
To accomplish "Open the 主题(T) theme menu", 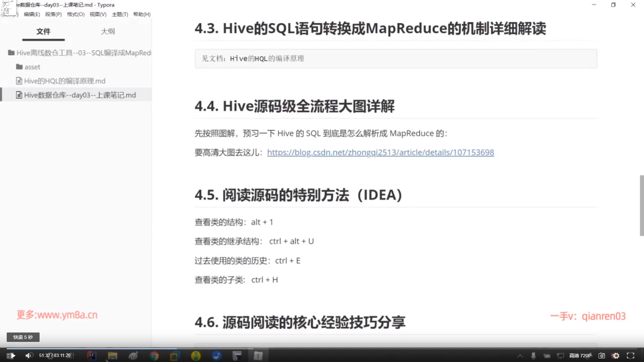I will [x=120, y=14].
